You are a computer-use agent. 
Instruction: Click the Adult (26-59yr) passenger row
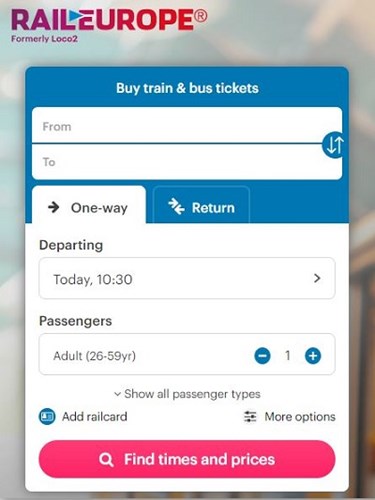tap(187, 354)
